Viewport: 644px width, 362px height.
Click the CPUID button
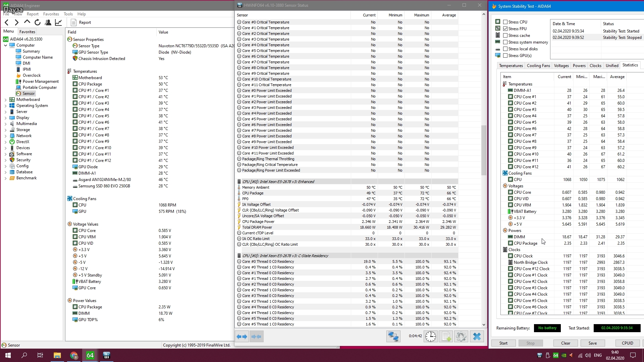pos(627,343)
